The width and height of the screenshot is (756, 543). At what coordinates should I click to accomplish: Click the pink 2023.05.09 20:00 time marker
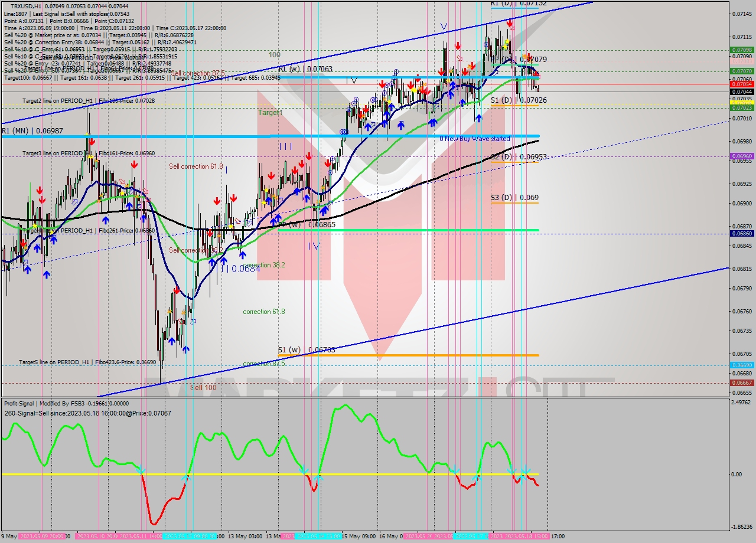point(41,537)
